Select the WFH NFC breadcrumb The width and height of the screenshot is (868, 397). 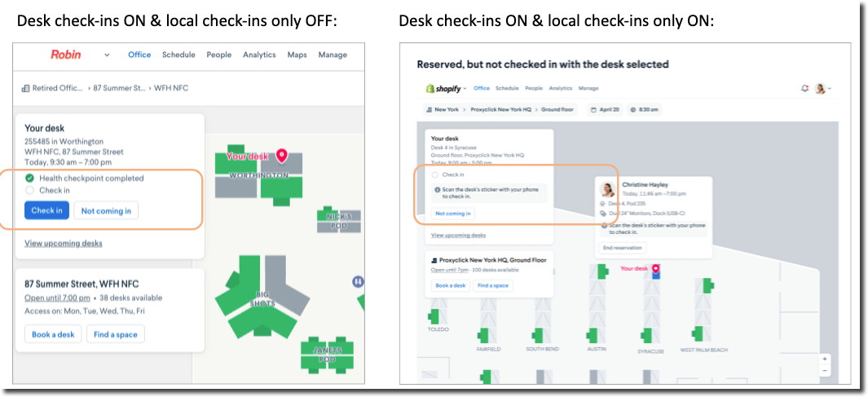coord(171,88)
